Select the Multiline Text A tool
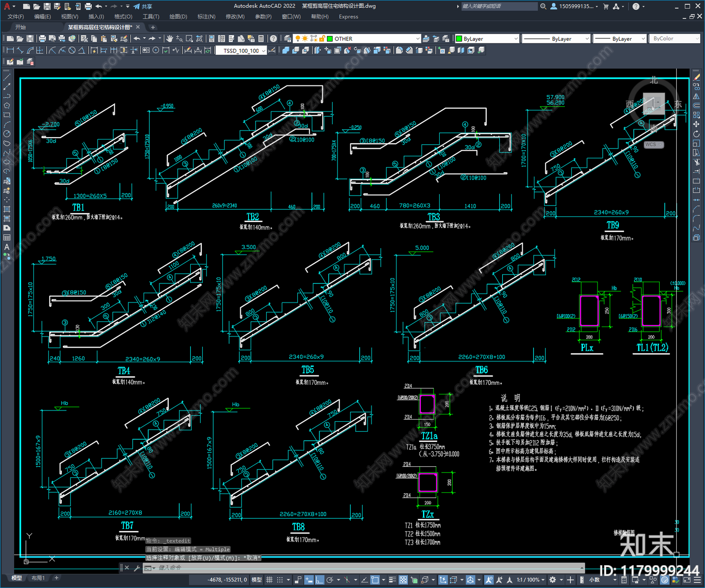The image size is (705, 588). (7, 247)
